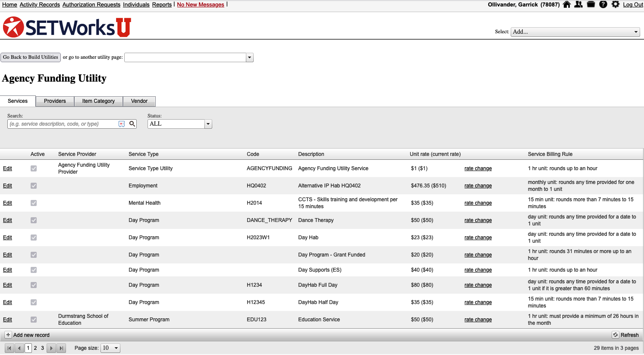Click the folder icon in the top bar
Screen dimensions: 644x355
click(x=591, y=4)
